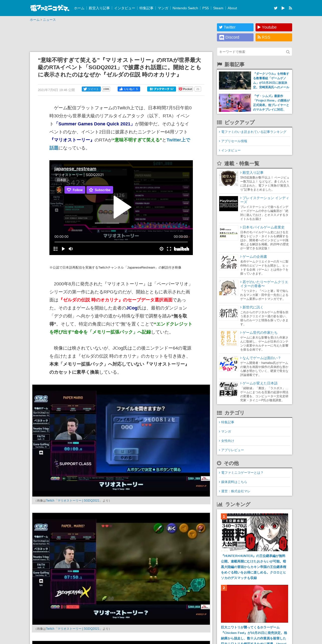Mute the Twitch player volume icon
The height and width of the screenshot is (644, 322).
tap(71, 249)
